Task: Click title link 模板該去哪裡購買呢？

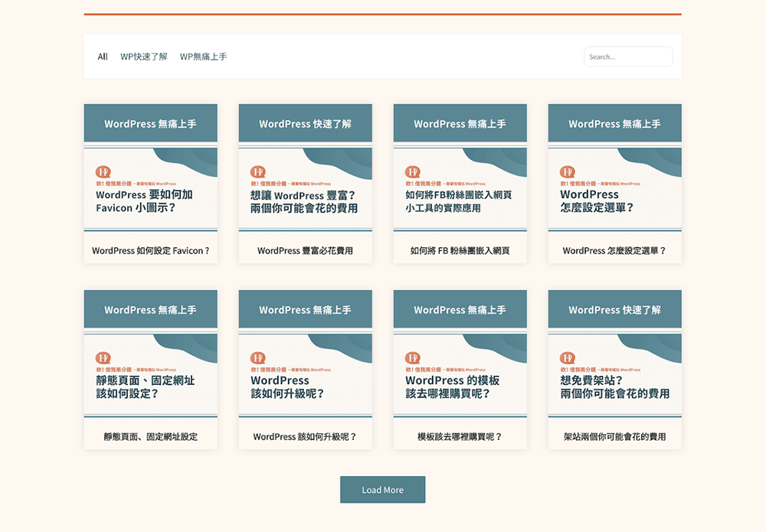Action: [460, 437]
